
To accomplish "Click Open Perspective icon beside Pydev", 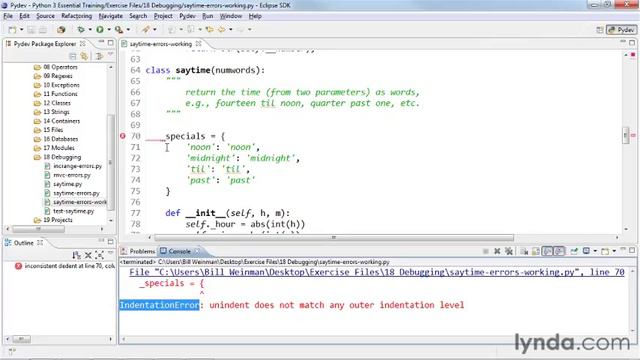I will [600, 30].
